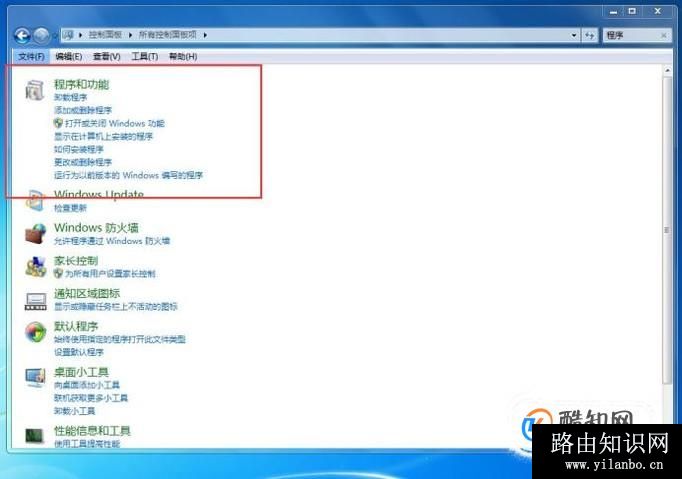This screenshot has width=682, height=479.
Task: Open 程序和功能 heading
Action: [81, 84]
